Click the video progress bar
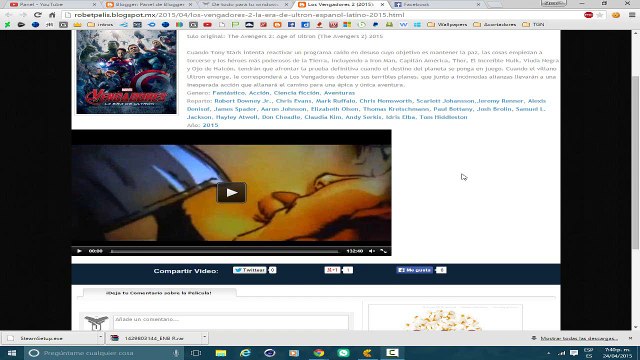Image resolution: width=640 pixels, height=360 pixels. 224,251
